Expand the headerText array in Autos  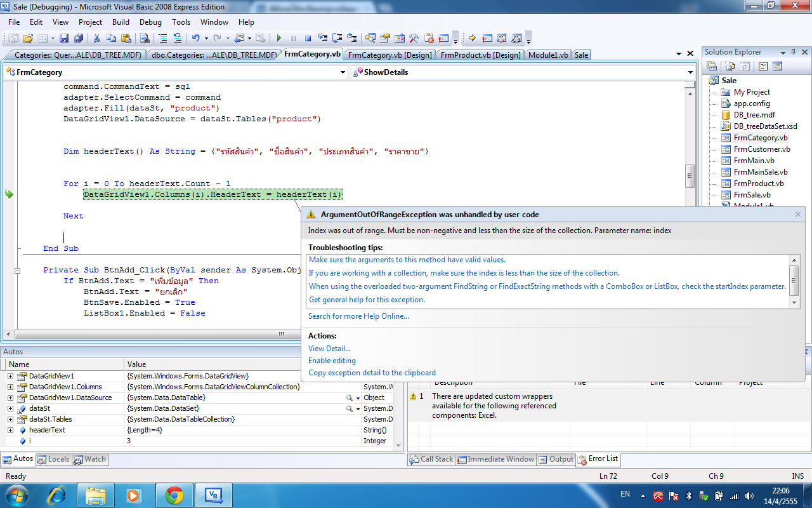[11, 430]
